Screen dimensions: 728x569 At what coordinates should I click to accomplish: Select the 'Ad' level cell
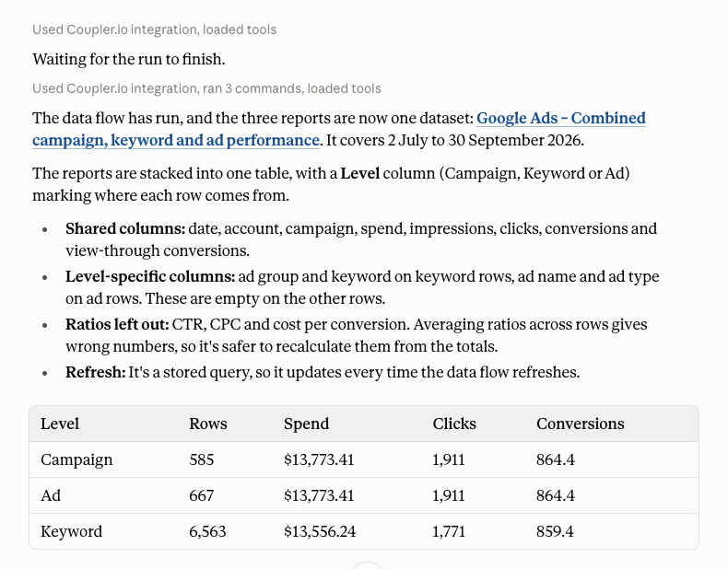click(x=51, y=495)
